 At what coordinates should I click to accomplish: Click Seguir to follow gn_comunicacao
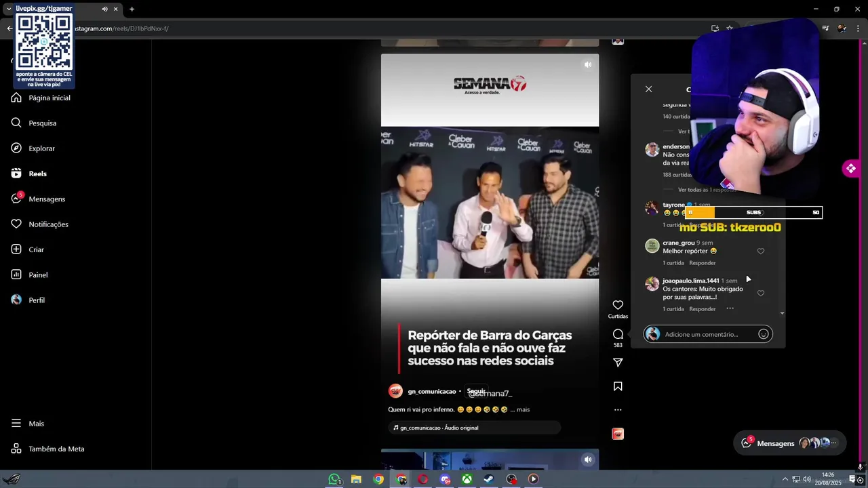[476, 391]
